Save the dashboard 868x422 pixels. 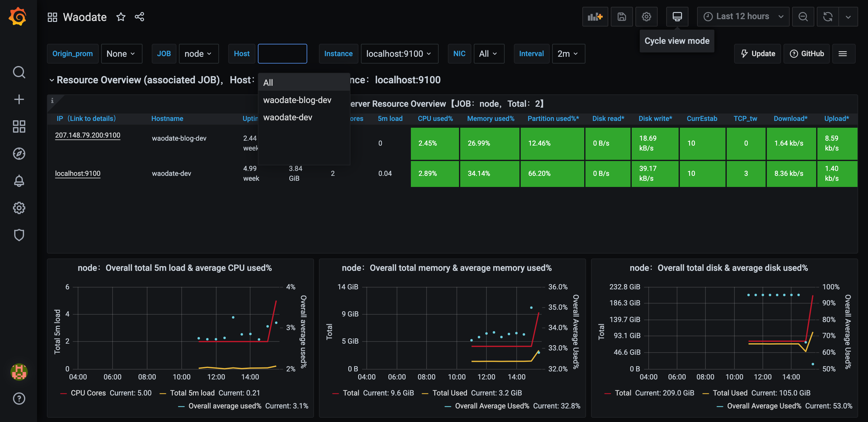point(622,17)
